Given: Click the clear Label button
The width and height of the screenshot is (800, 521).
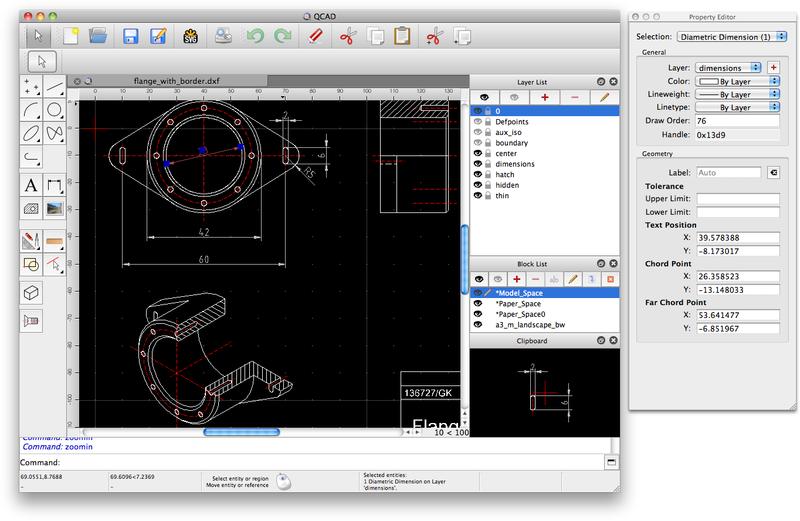Looking at the screenshot, I should pyautogui.click(x=773, y=172).
